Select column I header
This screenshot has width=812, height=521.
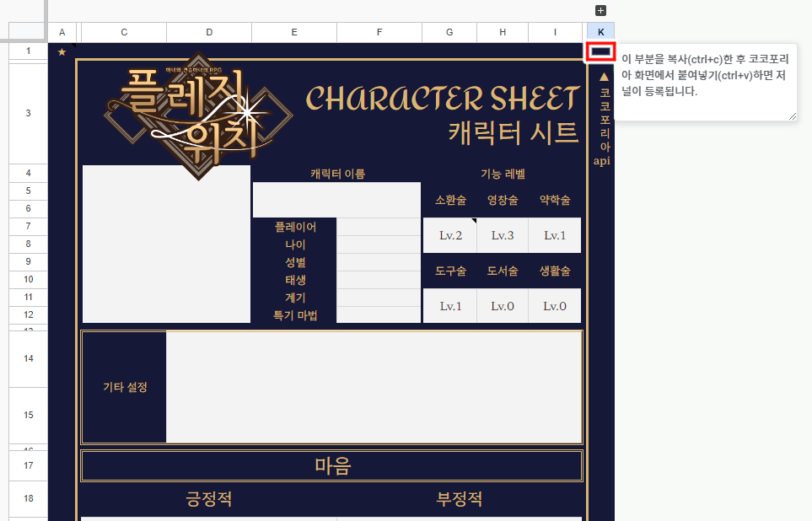coord(555,32)
